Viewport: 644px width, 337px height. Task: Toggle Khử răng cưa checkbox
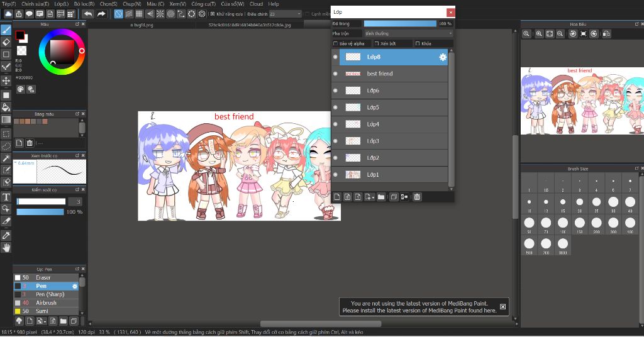point(213,14)
